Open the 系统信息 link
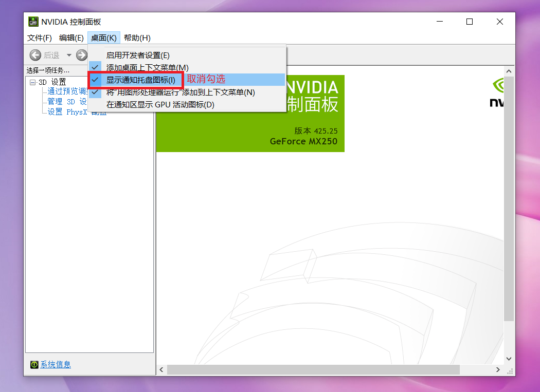Image resolution: width=540 pixels, height=392 pixels. click(56, 364)
